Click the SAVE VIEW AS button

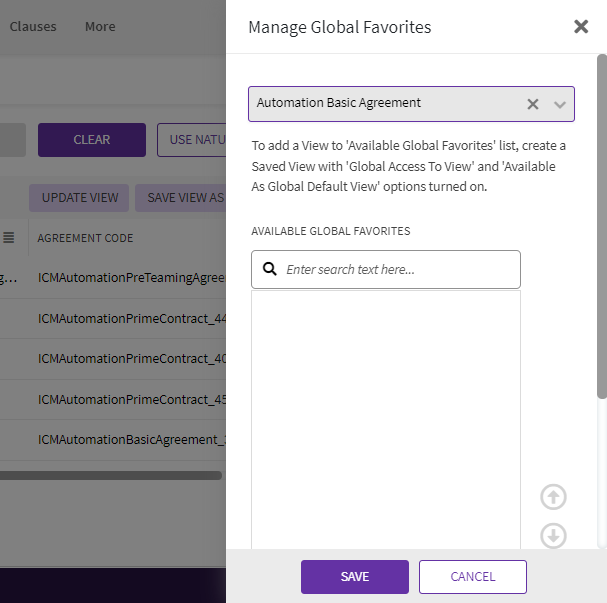181,198
